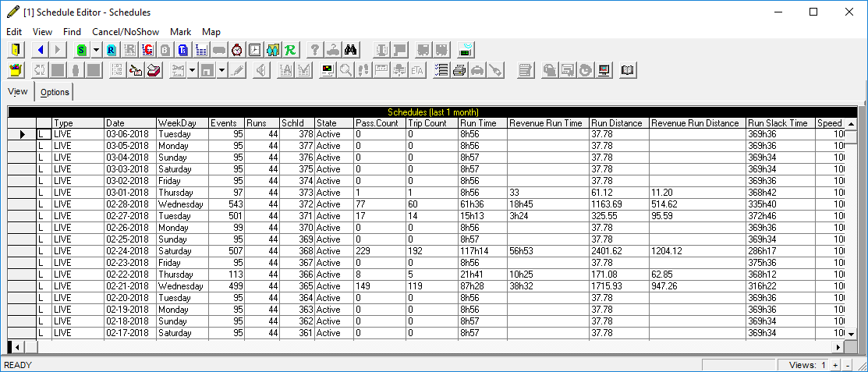Open the View menu
The width and height of the screenshot is (868, 372).
coord(43,32)
